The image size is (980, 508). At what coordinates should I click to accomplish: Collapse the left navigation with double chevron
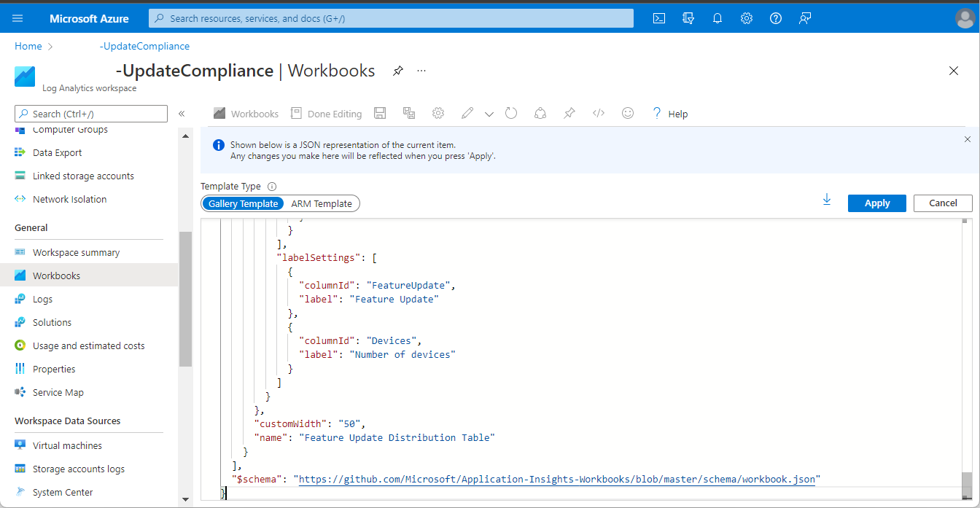[182, 114]
